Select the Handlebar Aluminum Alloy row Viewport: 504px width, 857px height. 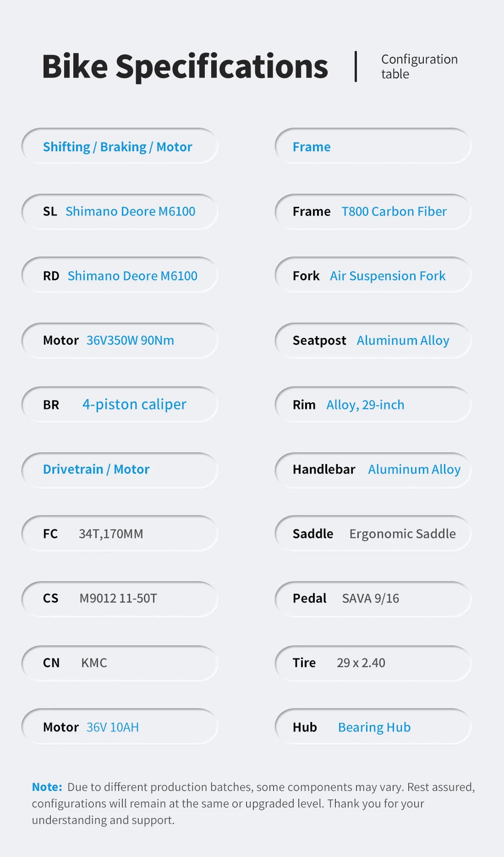pyautogui.click(x=373, y=469)
